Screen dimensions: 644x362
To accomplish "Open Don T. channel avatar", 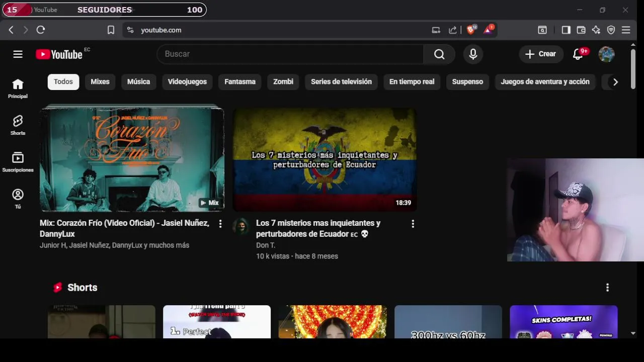I will pyautogui.click(x=241, y=227).
